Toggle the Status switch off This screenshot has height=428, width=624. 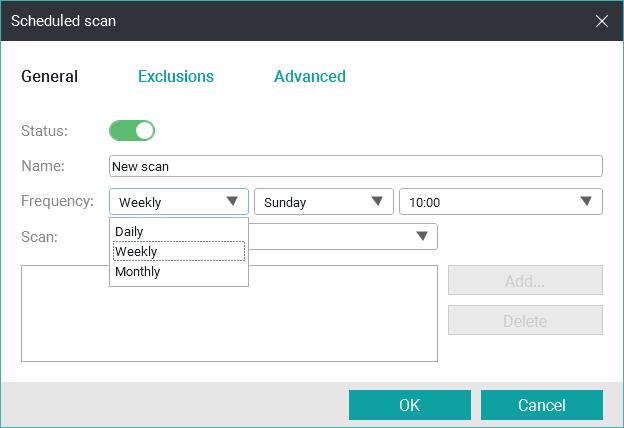coord(132,131)
